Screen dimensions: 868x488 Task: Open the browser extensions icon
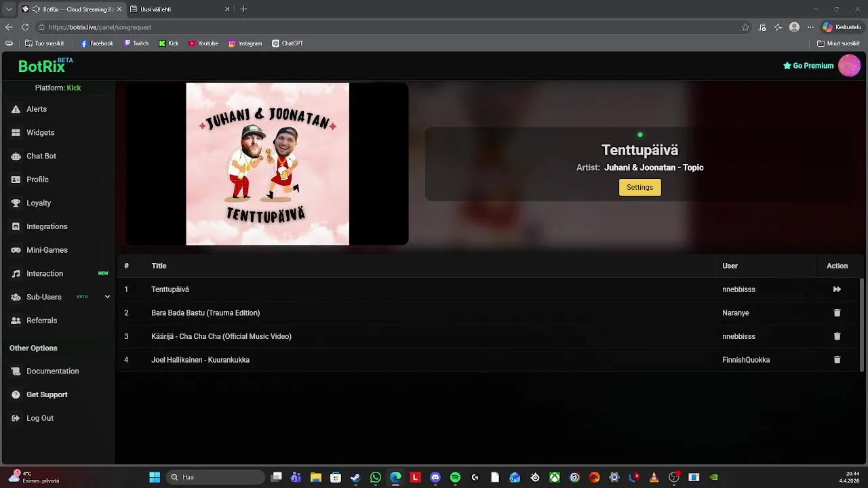pyautogui.click(x=762, y=27)
